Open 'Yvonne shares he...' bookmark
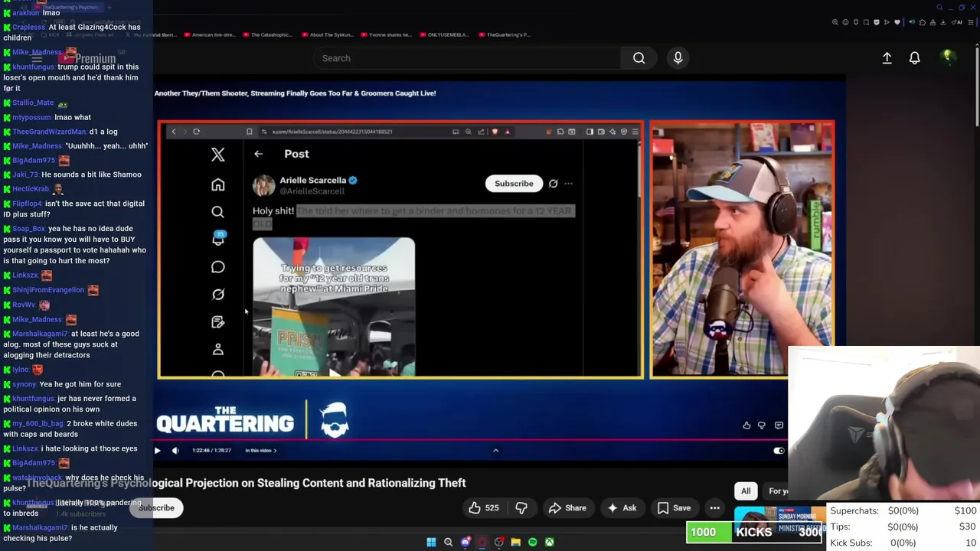Screen dimensions: 980x551 386,34
